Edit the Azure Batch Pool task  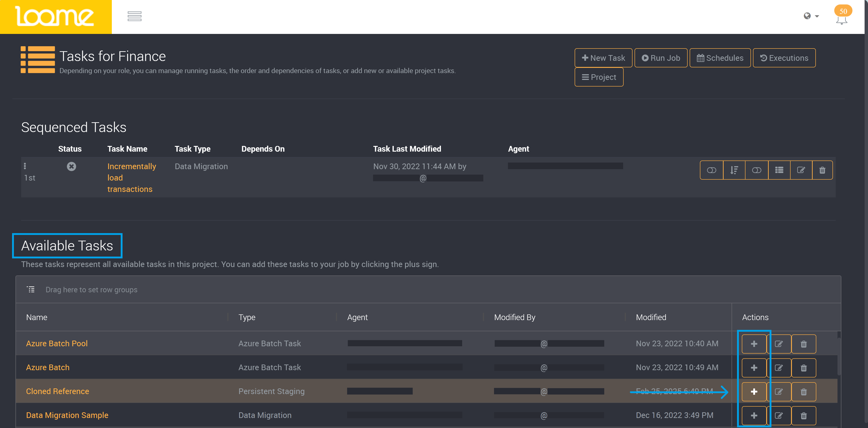pyautogui.click(x=779, y=344)
